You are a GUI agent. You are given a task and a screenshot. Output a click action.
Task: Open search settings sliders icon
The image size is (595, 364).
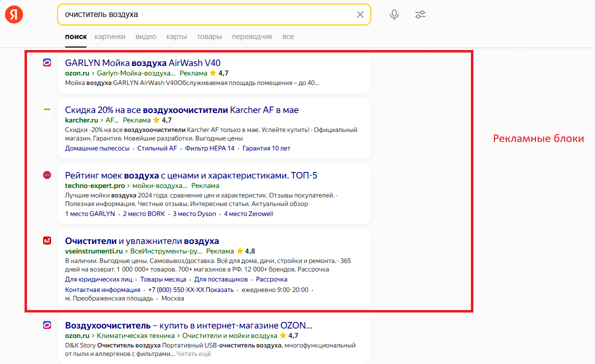420,14
